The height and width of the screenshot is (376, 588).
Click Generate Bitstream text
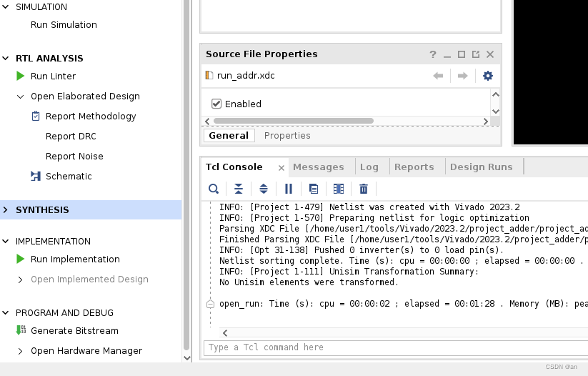point(74,330)
